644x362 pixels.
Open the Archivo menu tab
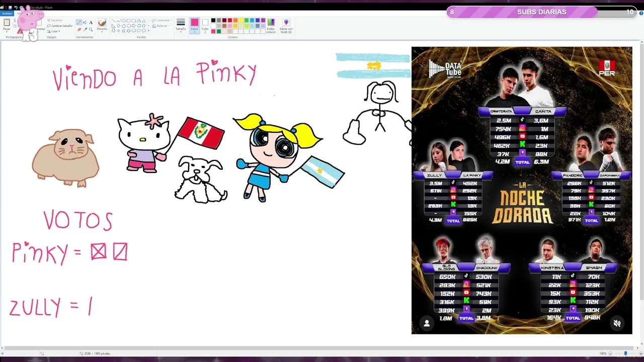pyautogui.click(x=7, y=14)
